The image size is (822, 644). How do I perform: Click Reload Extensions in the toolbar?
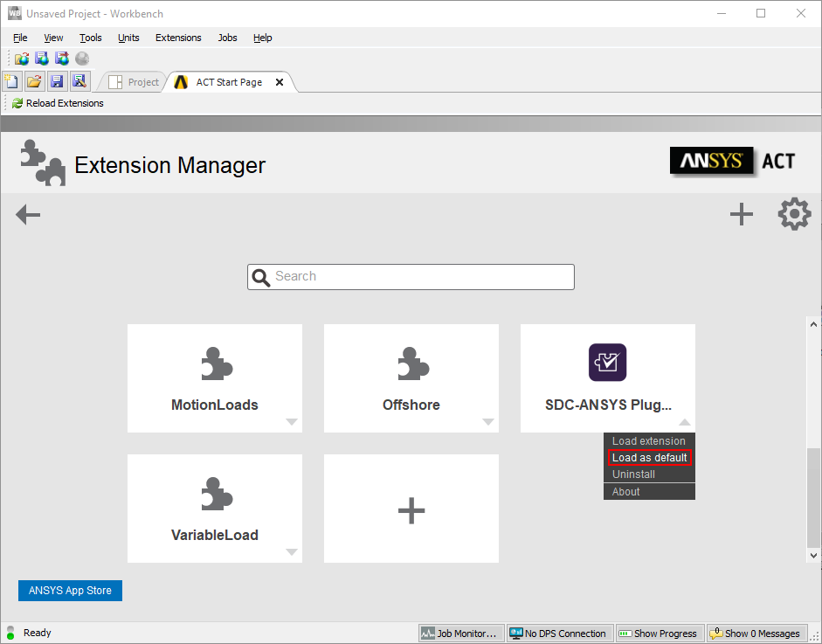[x=58, y=103]
